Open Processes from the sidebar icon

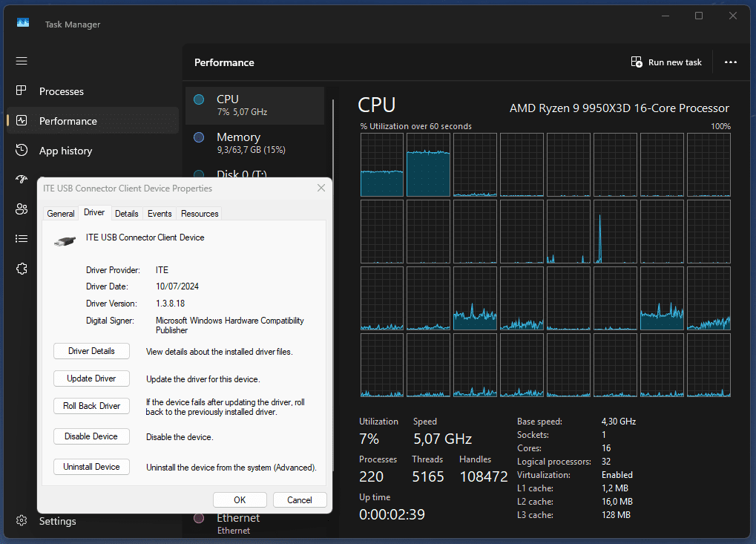22,91
